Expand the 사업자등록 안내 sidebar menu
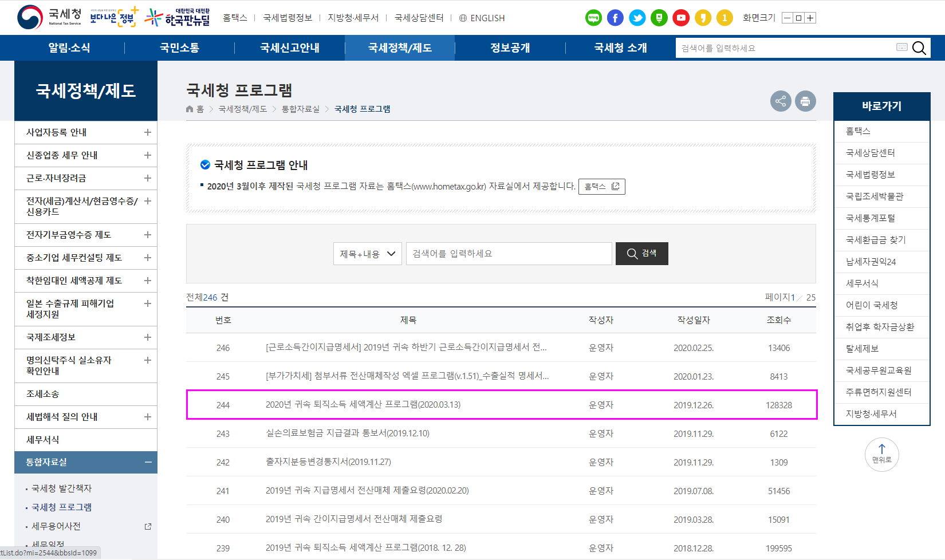 point(147,132)
